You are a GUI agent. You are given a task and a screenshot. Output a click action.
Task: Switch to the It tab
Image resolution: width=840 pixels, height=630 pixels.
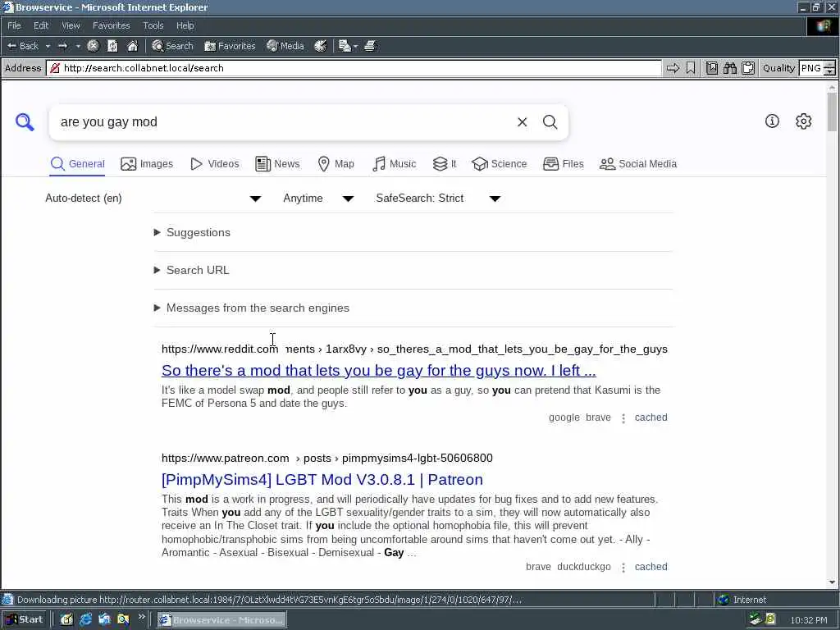pos(445,164)
